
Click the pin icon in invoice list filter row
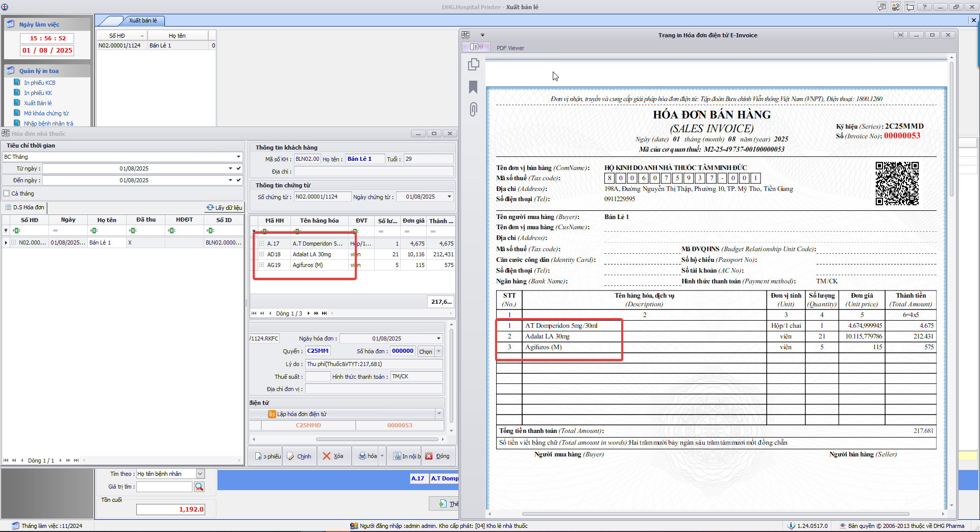(x=6, y=231)
